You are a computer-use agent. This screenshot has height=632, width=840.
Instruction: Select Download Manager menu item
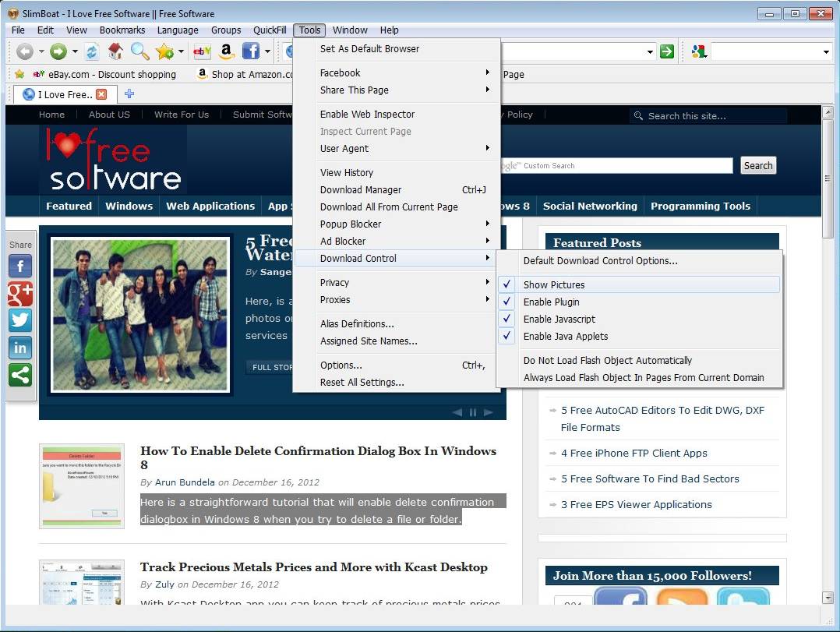[x=395, y=189]
